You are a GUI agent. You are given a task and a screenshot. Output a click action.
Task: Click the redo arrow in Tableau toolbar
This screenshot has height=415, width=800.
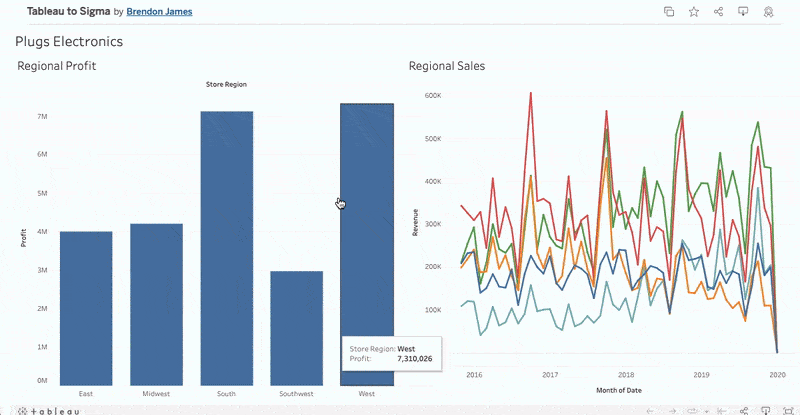coord(672,411)
